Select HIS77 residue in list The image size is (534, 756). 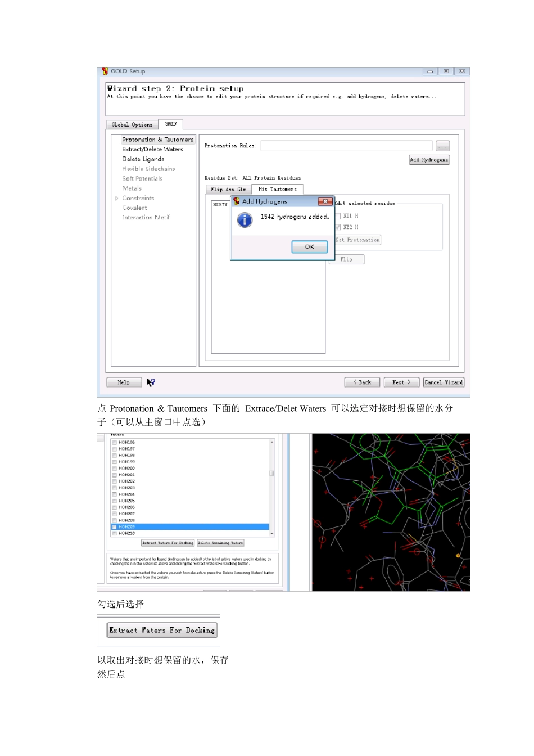220,205
